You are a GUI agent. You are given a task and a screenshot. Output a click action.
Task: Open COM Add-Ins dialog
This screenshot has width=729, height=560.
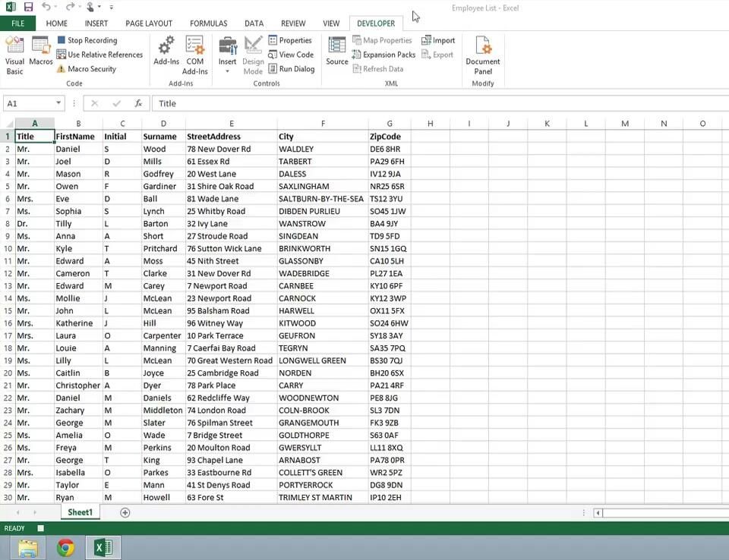click(195, 55)
